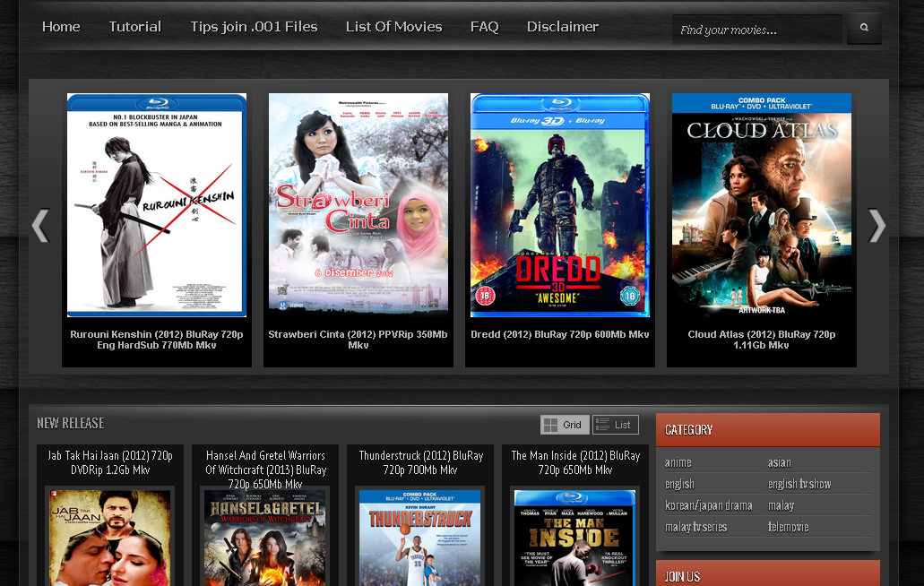Click the JOIN US panel header
This screenshot has width=924, height=586.
click(x=768, y=573)
